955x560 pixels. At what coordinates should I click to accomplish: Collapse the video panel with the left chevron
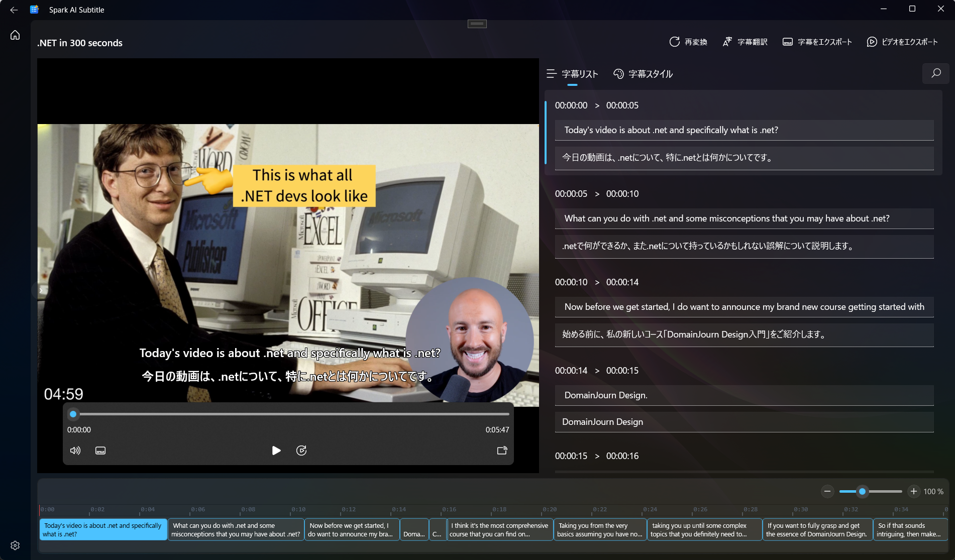click(41, 290)
